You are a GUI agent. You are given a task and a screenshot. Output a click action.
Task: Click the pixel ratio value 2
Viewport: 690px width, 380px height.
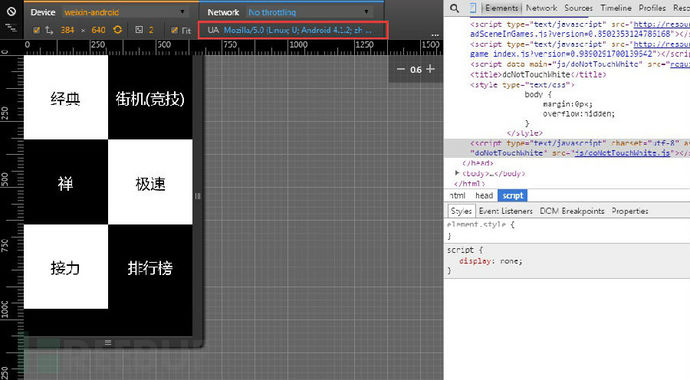[x=151, y=30]
